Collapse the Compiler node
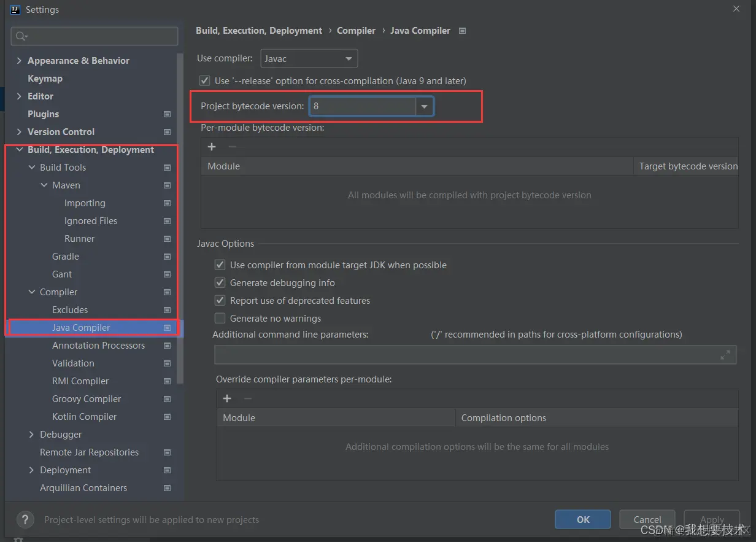This screenshot has width=756, height=542. 32,292
